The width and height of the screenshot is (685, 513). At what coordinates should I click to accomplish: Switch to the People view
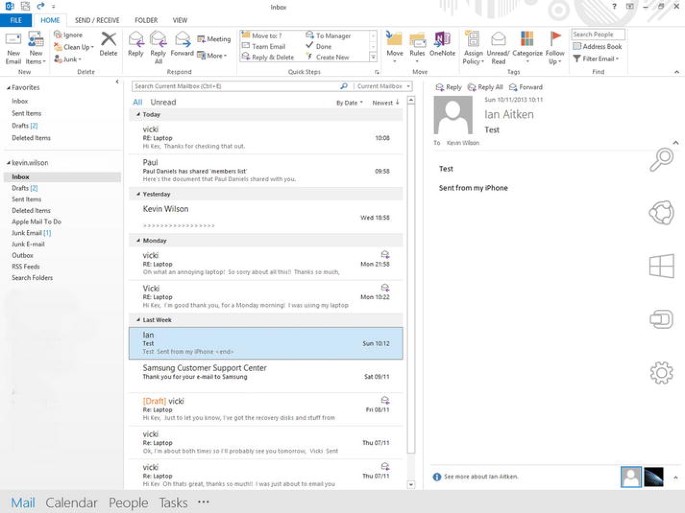(x=128, y=503)
